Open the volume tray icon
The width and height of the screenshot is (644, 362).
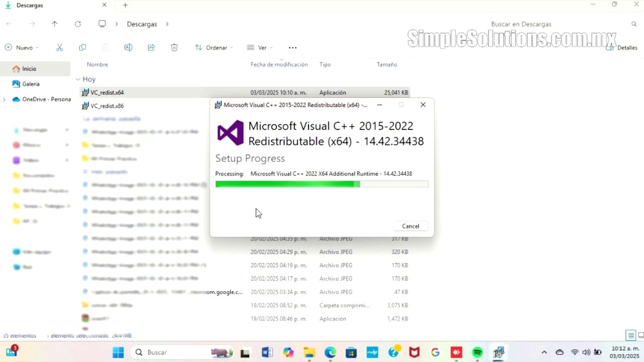[x=586, y=352]
